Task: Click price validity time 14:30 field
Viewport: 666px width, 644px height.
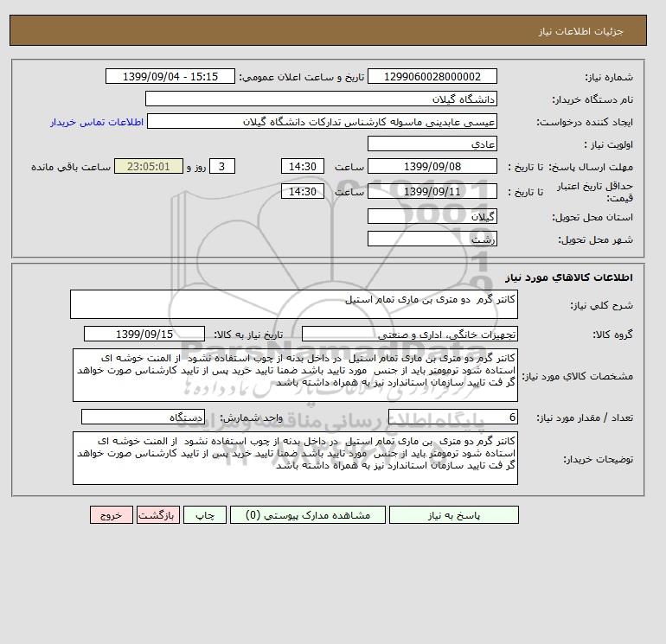Action: pos(303,191)
